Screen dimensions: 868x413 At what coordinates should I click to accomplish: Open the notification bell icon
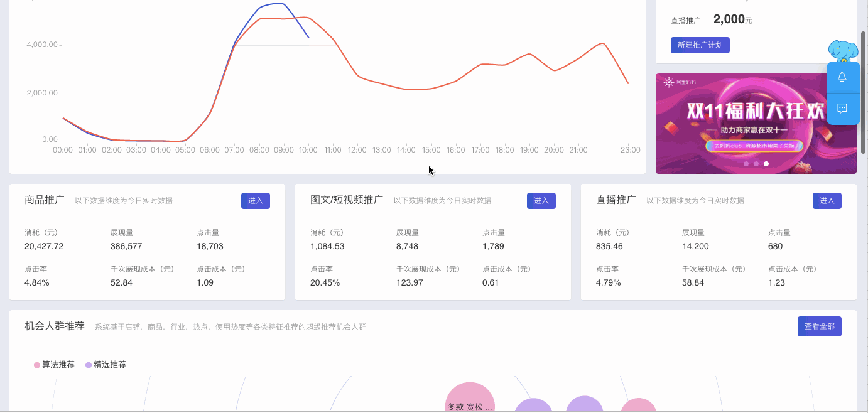842,77
